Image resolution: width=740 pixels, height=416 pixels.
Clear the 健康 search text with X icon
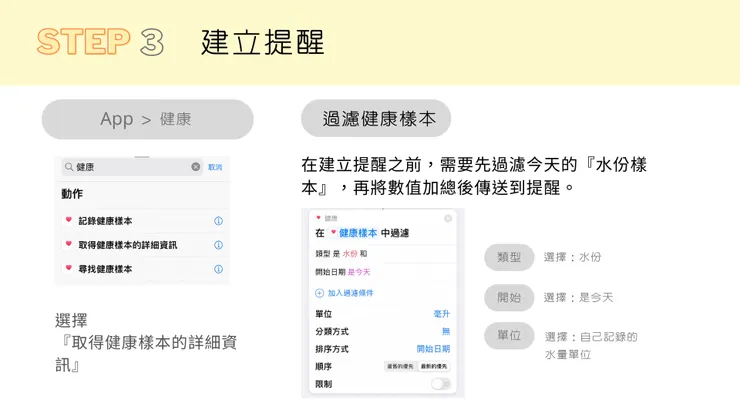[196, 167]
